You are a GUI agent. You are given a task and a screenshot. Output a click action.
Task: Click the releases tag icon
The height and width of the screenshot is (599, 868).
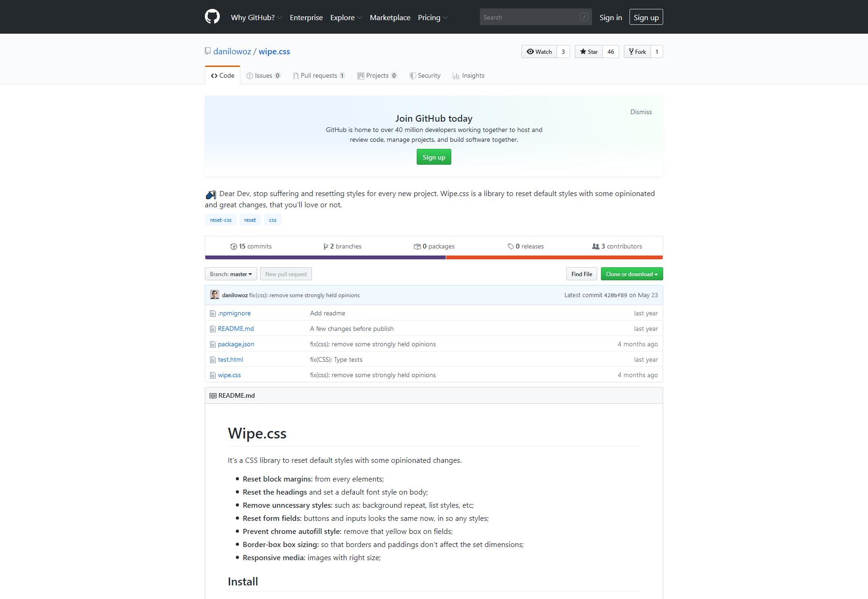click(x=511, y=247)
